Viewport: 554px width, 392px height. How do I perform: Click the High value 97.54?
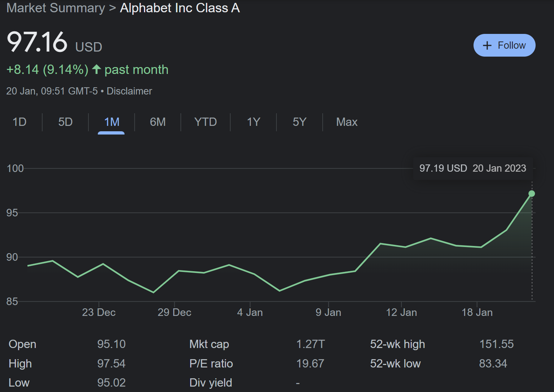111,364
